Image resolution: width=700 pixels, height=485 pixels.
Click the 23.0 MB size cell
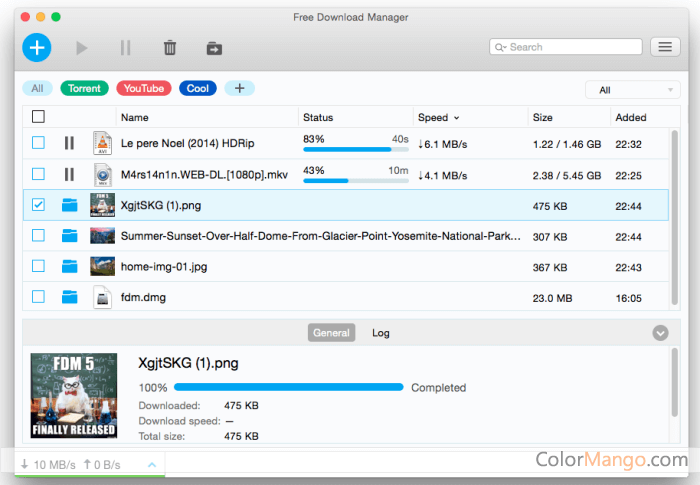tap(552, 298)
